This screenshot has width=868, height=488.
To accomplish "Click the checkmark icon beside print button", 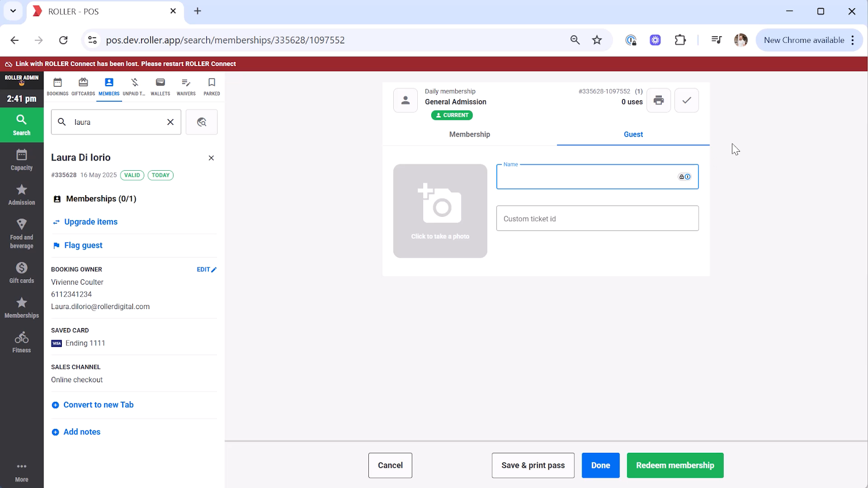I will click(686, 100).
